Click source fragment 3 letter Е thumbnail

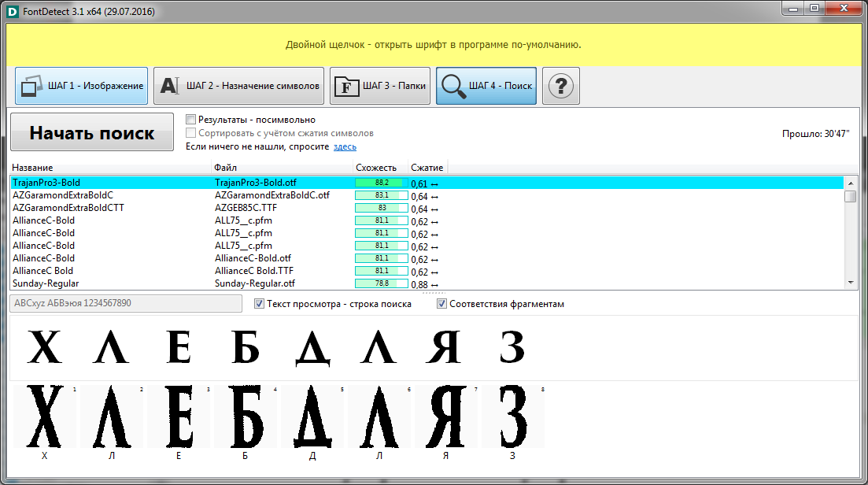pos(179,417)
